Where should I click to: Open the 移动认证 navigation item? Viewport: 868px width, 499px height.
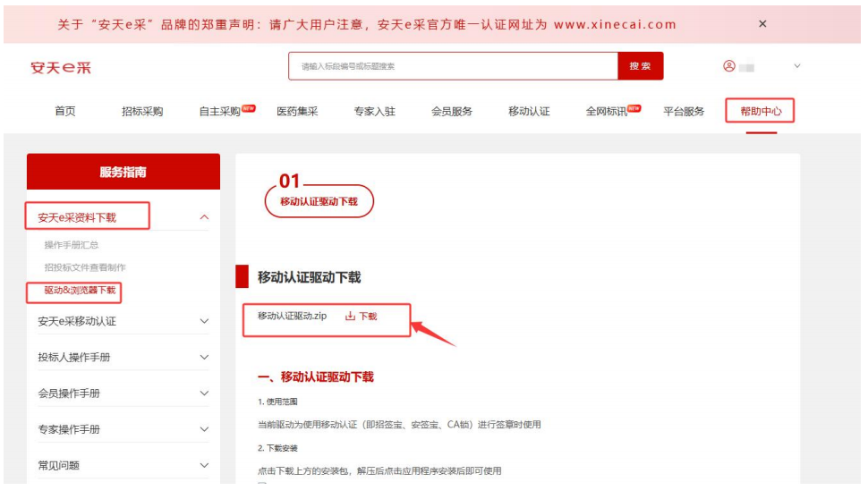tap(529, 111)
